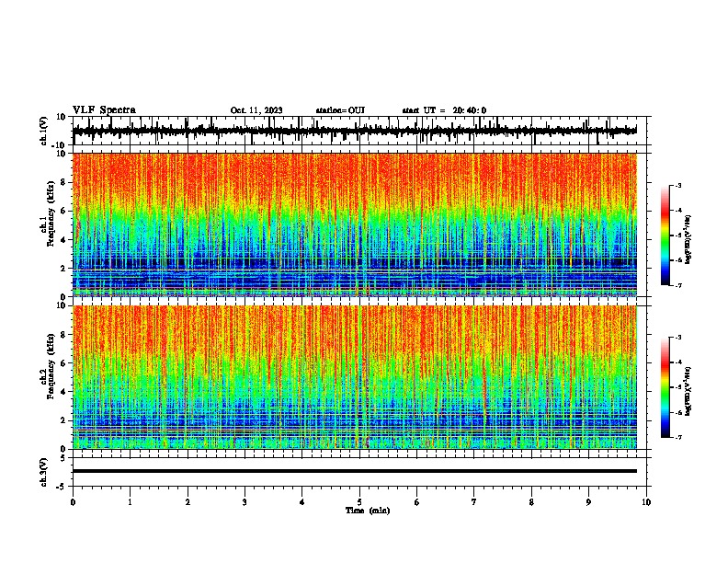
Task: Click the "6" kHz tick on ch.2 frequency axis
Action: (x=63, y=363)
